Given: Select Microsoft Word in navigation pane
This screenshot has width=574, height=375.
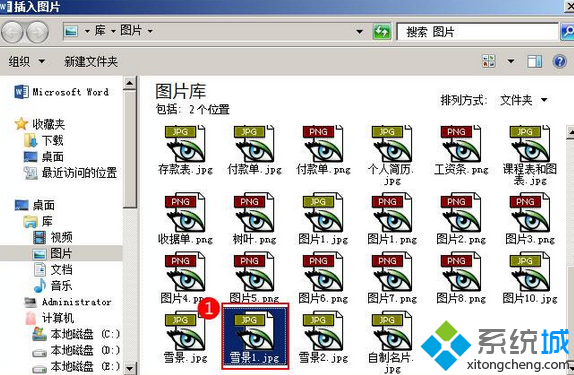Looking at the screenshot, I should coord(62,92).
